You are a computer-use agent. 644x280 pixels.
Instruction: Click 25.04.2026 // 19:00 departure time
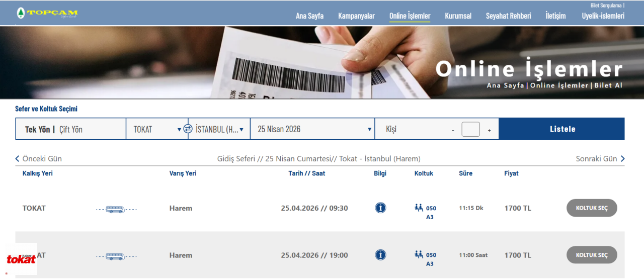[x=314, y=255]
